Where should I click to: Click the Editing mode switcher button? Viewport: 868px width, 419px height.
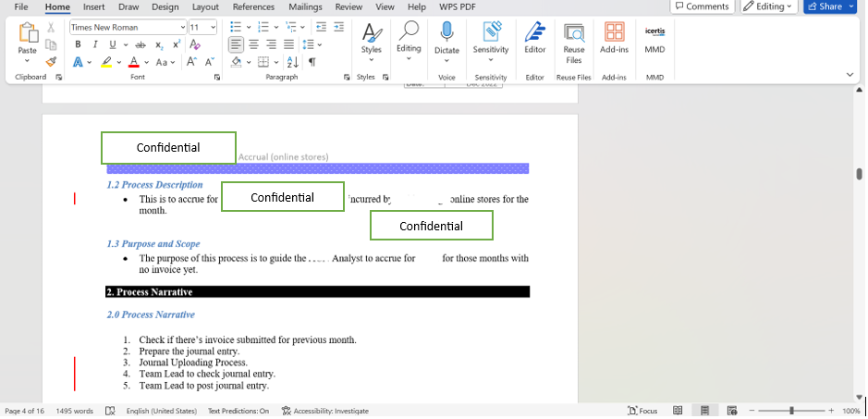pos(769,6)
